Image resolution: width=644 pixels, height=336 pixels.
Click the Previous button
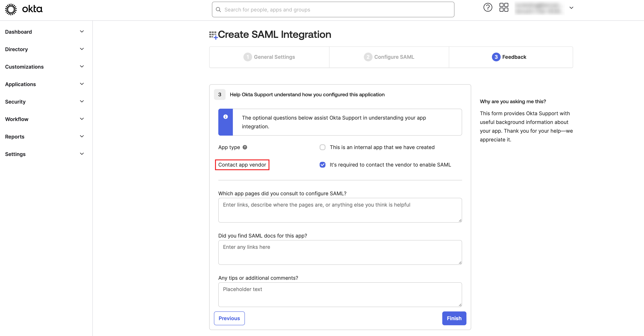pyautogui.click(x=229, y=318)
